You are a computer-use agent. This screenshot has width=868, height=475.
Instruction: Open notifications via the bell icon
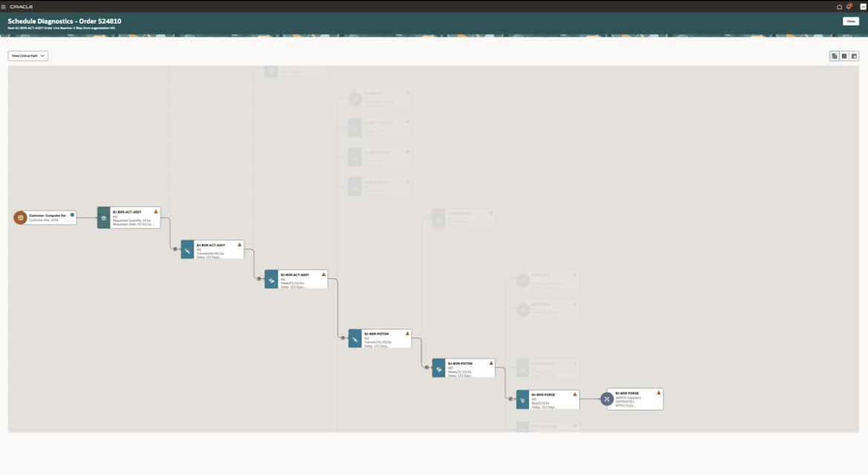pos(849,5)
